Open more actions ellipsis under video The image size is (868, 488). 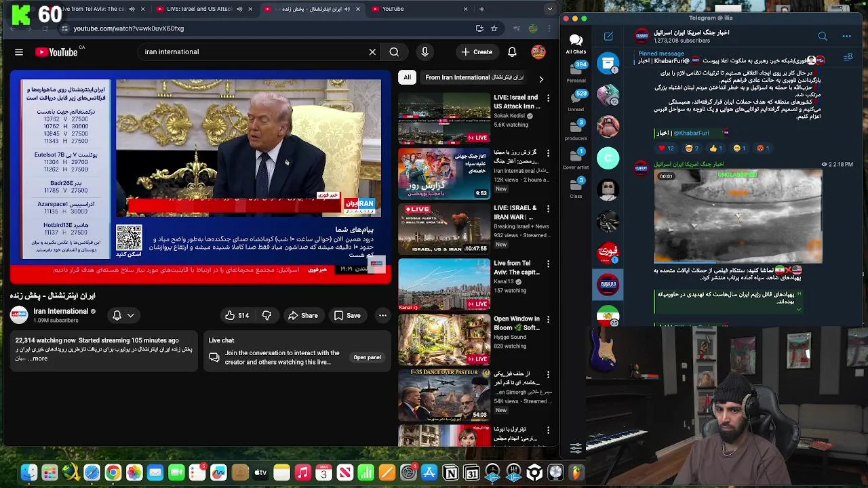[x=382, y=315]
